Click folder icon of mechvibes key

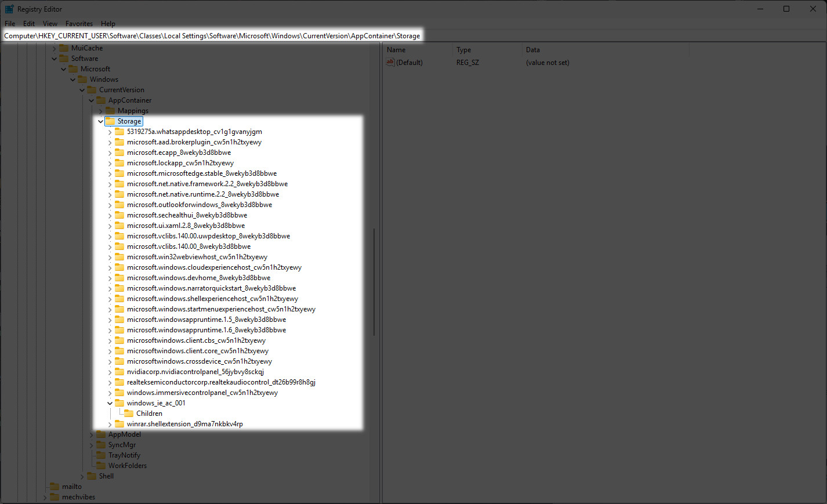55,497
